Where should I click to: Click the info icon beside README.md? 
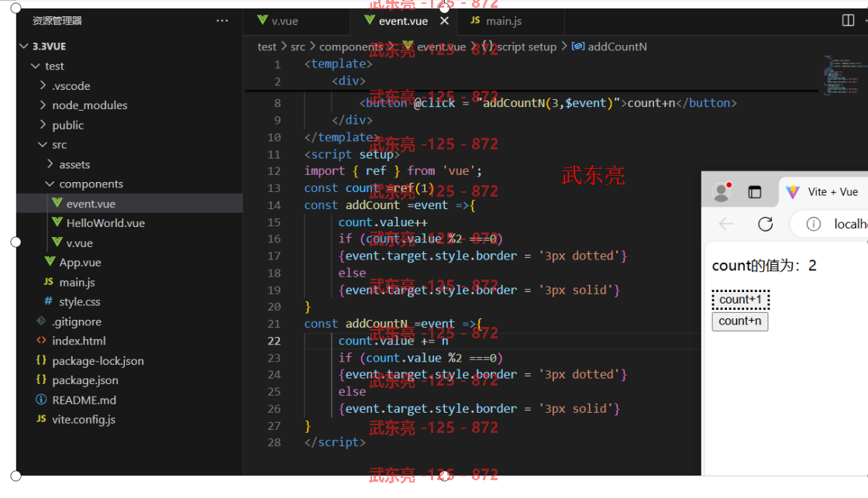click(41, 400)
